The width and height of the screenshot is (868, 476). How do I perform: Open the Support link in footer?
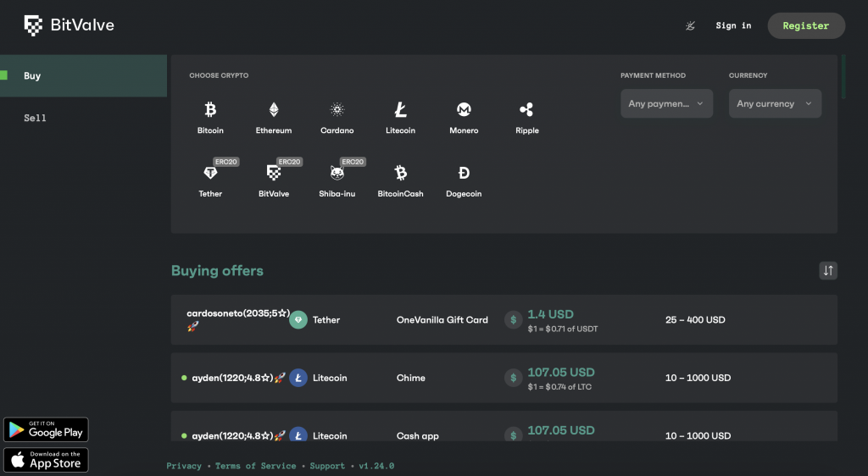point(327,466)
